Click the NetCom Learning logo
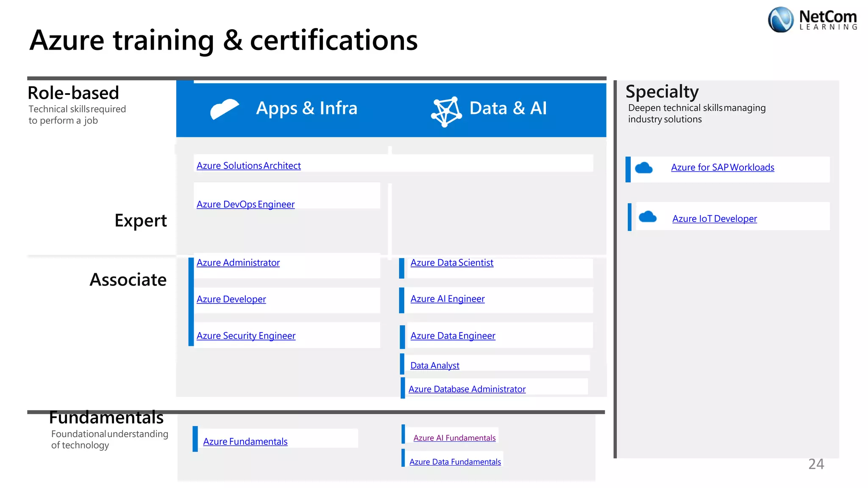 click(812, 19)
